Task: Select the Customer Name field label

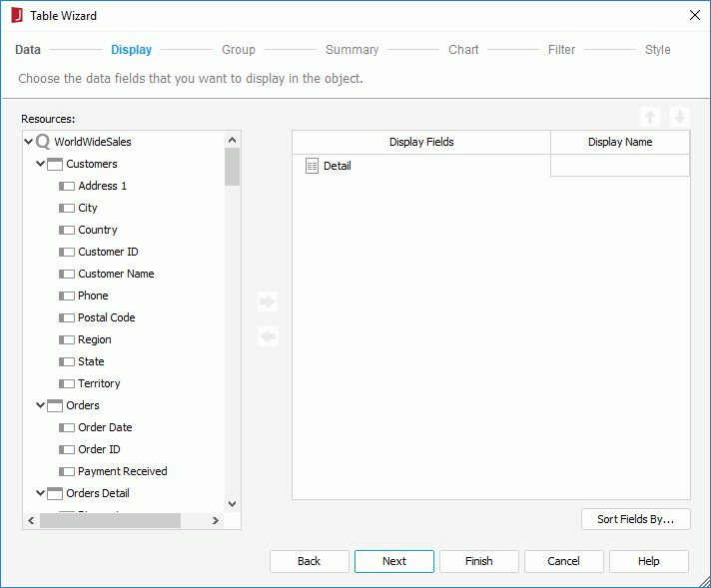Action: click(116, 274)
